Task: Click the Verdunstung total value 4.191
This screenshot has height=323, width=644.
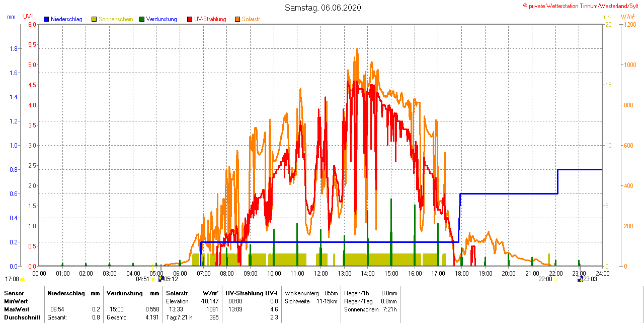Action: click(152, 317)
